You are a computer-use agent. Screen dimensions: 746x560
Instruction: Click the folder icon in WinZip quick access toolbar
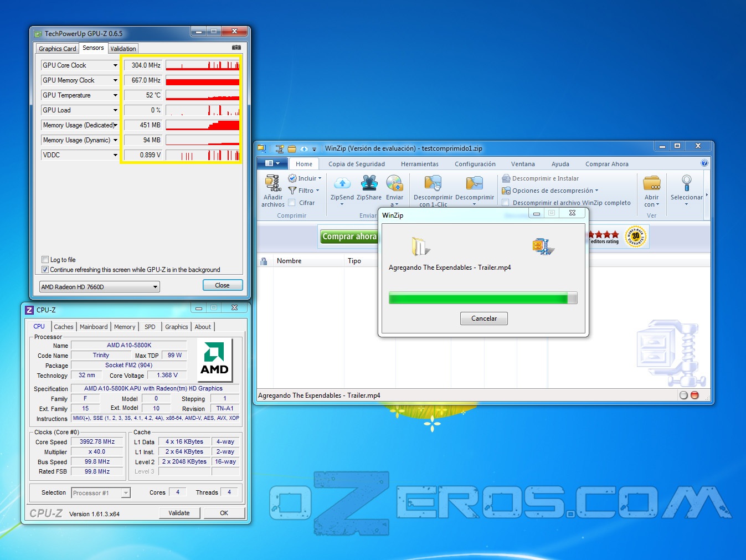[x=292, y=148]
